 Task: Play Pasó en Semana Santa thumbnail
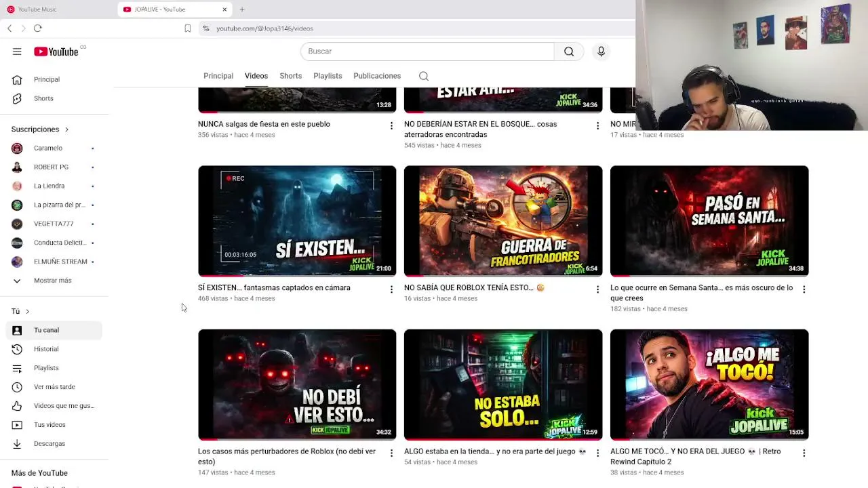tap(709, 221)
